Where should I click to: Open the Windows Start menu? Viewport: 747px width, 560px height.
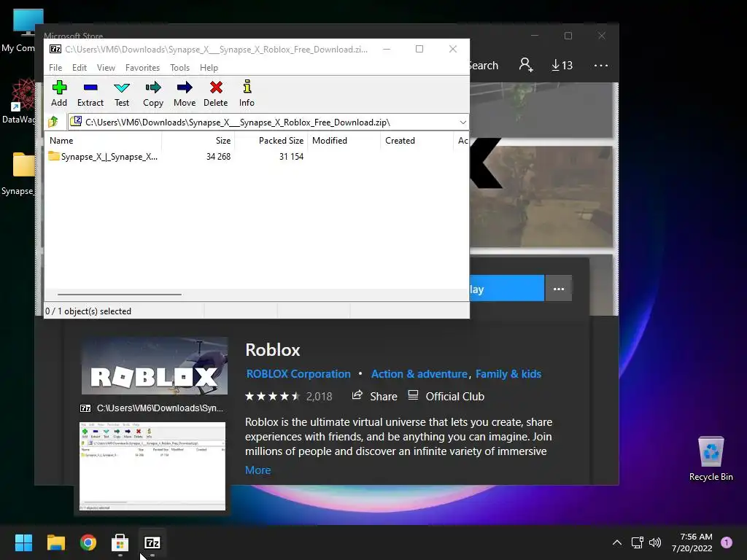click(23, 542)
